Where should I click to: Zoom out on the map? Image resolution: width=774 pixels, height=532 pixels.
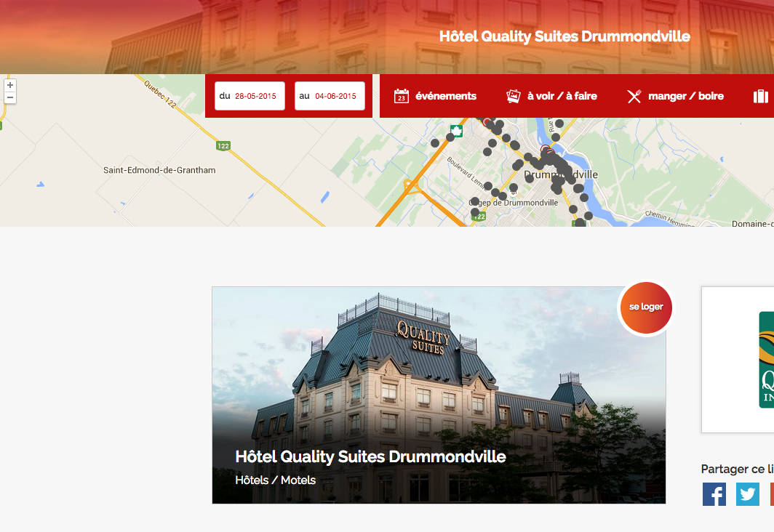[x=10, y=97]
